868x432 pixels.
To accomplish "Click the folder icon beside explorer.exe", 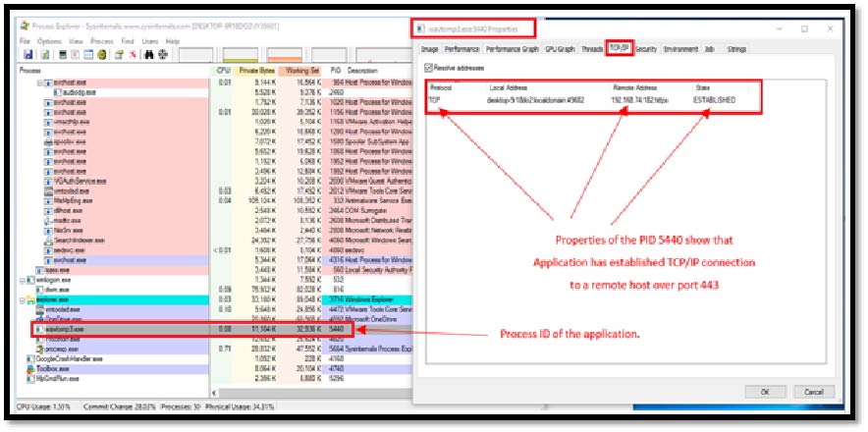I will click(x=31, y=300).
